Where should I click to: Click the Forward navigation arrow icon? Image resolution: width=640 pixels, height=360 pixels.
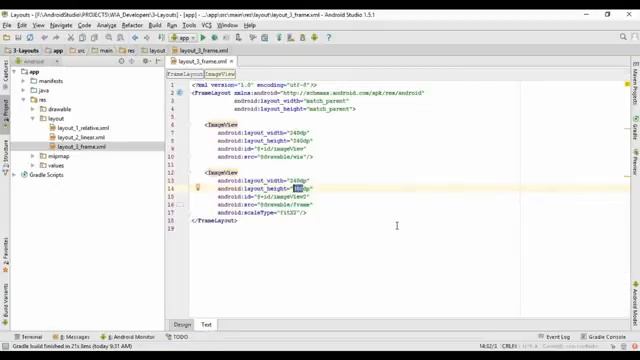147,38
